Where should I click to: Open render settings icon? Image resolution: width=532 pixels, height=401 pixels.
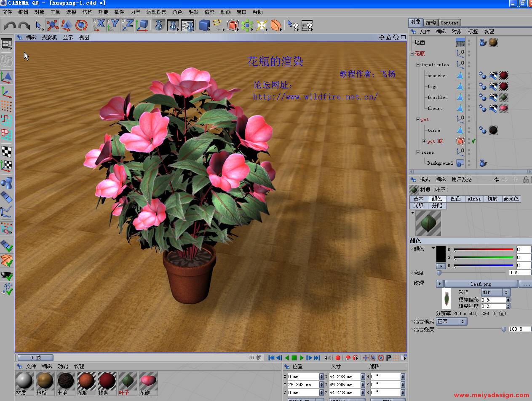[187, 26]
